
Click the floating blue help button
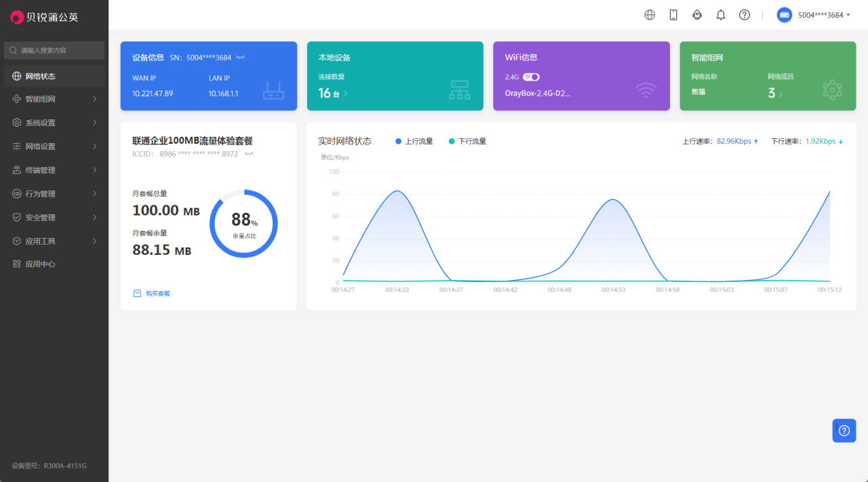844,430
